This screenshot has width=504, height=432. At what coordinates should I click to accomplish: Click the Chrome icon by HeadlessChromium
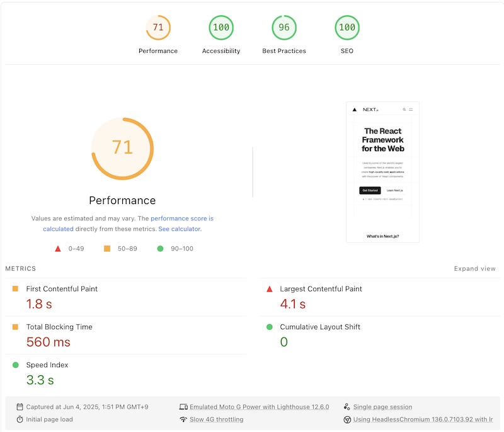click(x=347, y=419)
